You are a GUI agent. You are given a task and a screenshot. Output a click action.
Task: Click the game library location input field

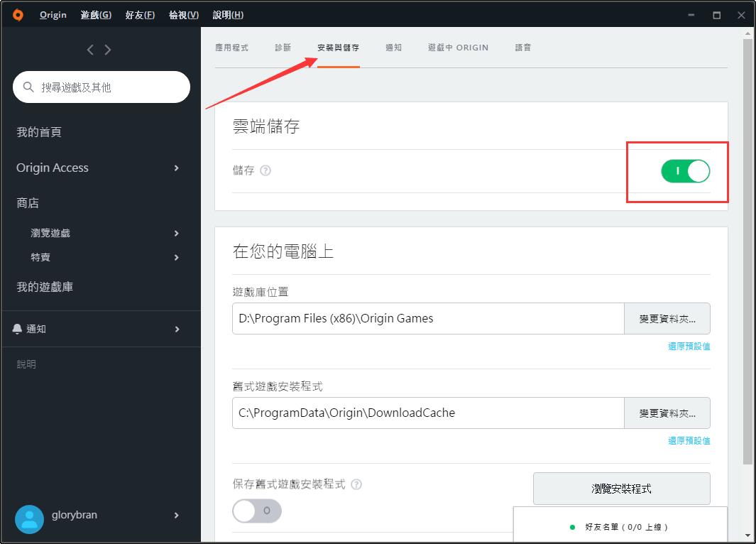point(426,318)
